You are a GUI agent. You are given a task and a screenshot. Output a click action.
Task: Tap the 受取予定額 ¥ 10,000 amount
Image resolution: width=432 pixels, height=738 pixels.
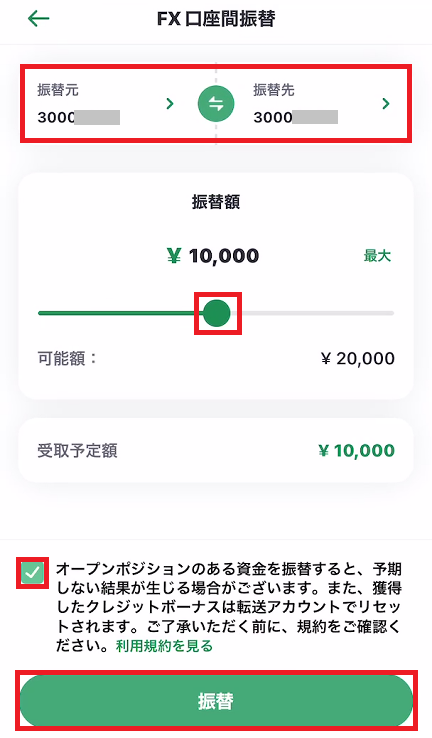pyautogui.click(x=357, y=451)
